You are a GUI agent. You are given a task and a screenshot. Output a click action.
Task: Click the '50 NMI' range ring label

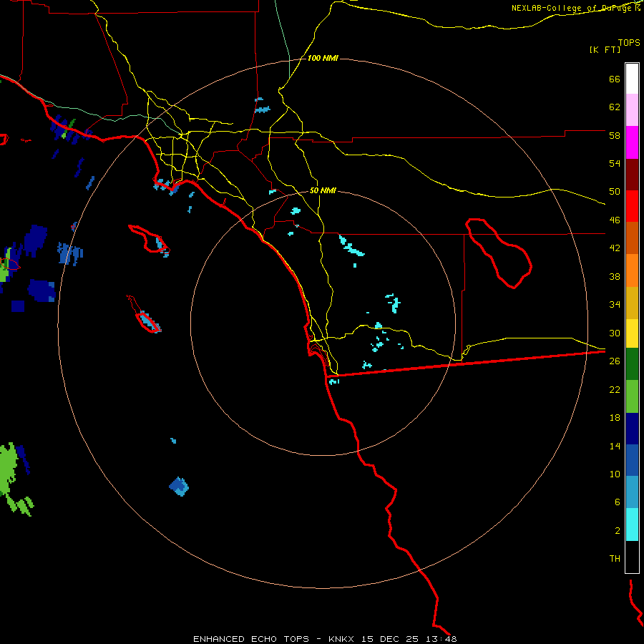pos(323,190)
